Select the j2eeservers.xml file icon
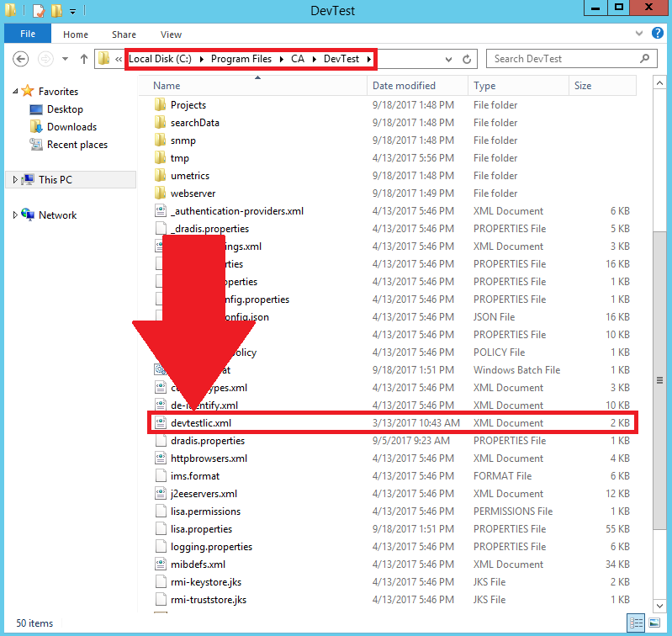 point(161,493)
